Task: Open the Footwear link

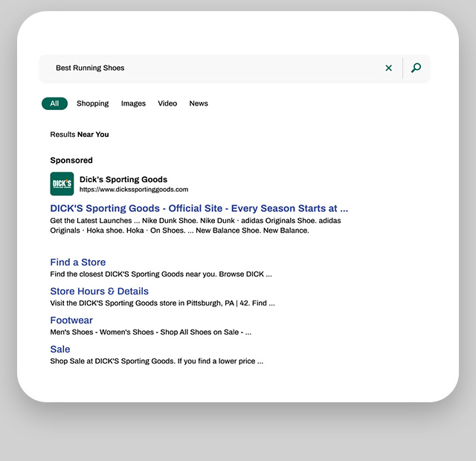Action: click(71, 320)
